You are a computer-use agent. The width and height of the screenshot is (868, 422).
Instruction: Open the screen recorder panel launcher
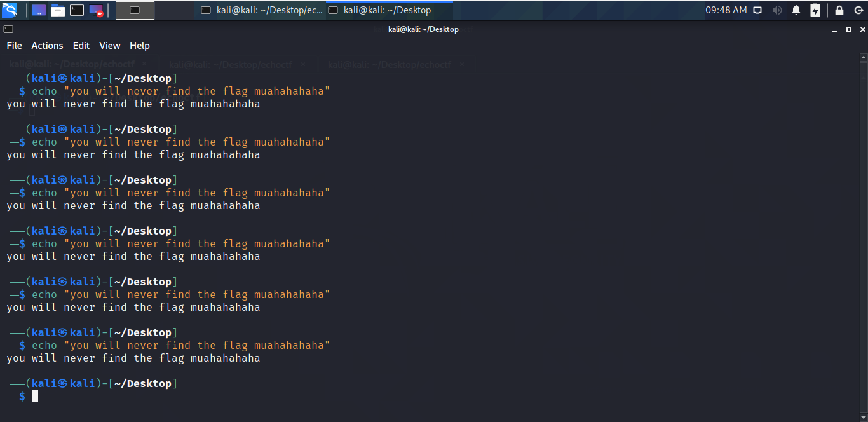click(96, 10)
